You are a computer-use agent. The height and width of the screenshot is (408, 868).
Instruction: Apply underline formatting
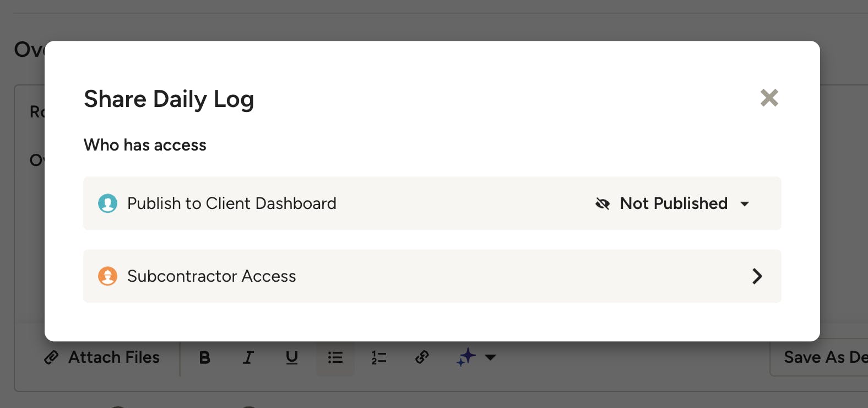tap(291, 357)
